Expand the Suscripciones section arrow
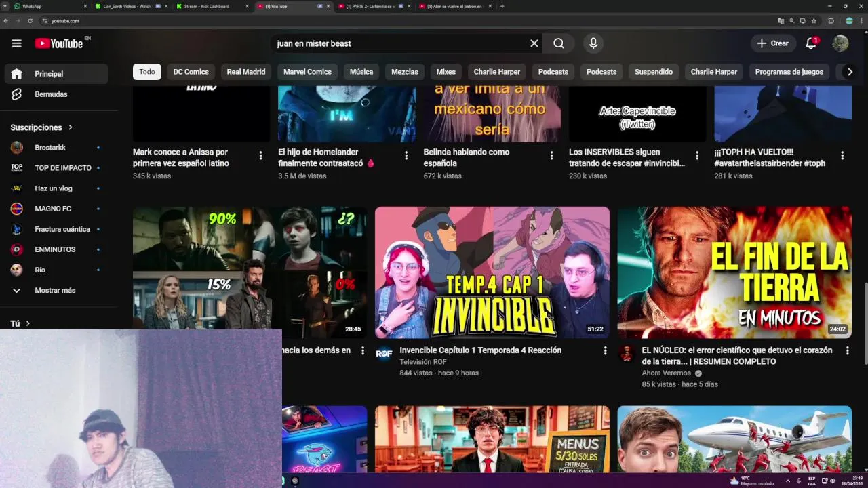 [70, 127]
